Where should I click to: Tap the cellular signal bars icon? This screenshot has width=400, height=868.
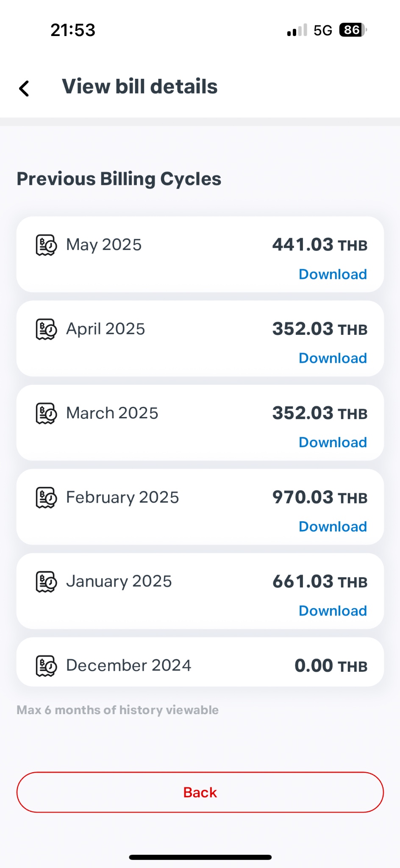297,30
